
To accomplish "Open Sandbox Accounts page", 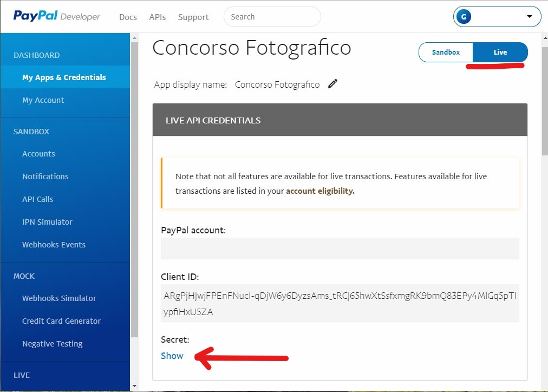I will point(38,154).
